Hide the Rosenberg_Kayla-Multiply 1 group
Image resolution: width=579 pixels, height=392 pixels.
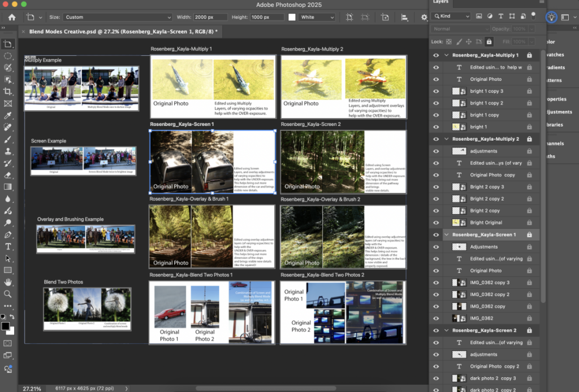click(436, 55)
